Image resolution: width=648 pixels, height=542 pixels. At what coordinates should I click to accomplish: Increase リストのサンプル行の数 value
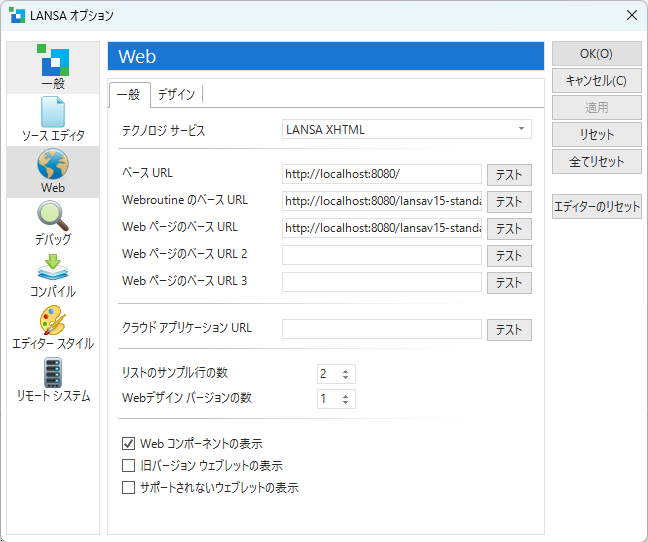click(345, 371)
